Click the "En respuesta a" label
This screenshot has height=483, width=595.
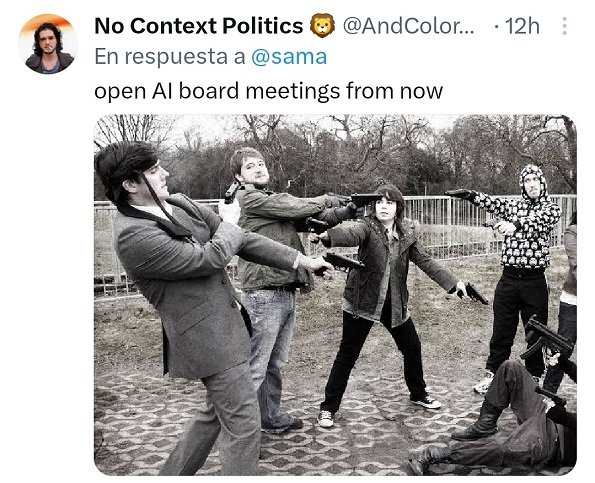170,57
